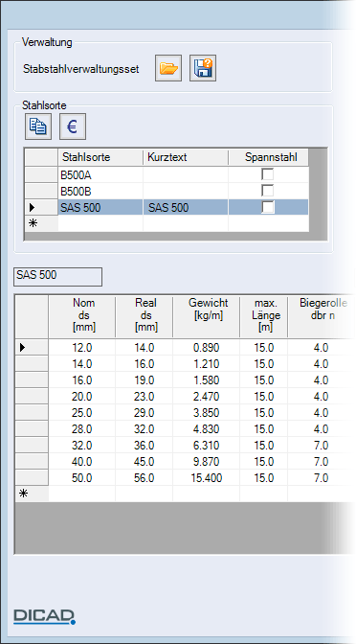Toggle Spannstahl checkbox for B500B

(x=268, y=191)
